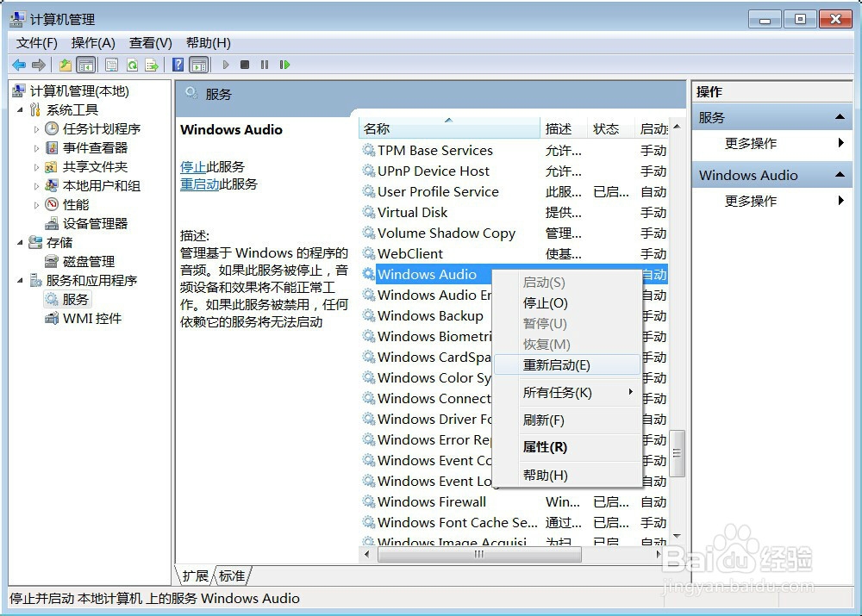Click the scroll up arrow of services list
Viewport: 862px width, 616px height.
(x=678, y=127)
